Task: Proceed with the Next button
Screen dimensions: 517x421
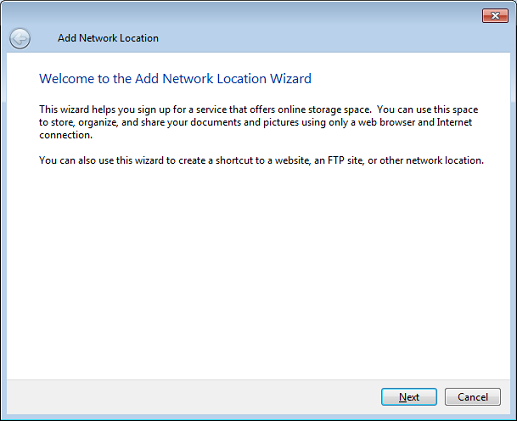Action: [x=409, y=397]
